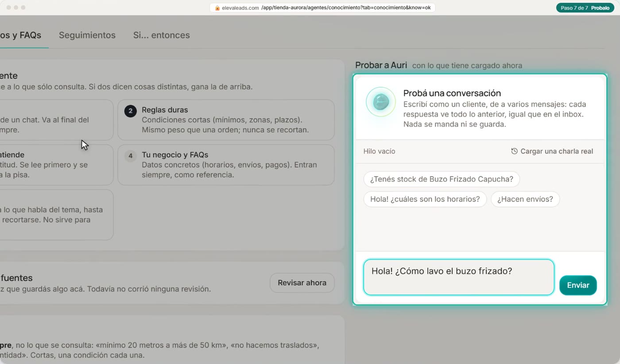Click the Auri avatar orb icon

(x=380, y=102)
